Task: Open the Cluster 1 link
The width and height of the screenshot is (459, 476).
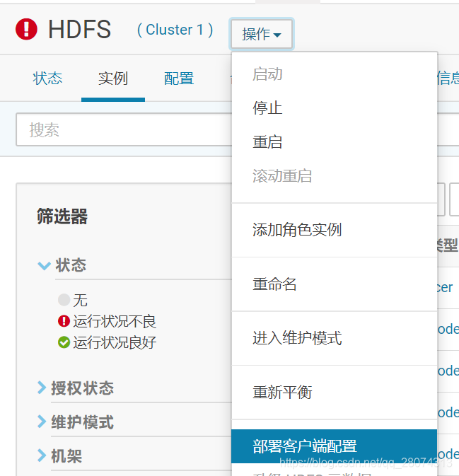Action: pyautogui.click(x=175, y=30)
